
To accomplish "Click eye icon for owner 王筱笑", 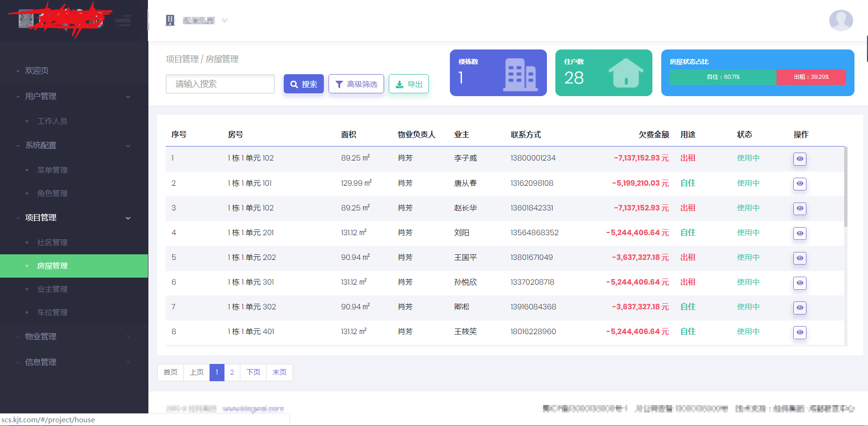I will (x=799, y=332).
